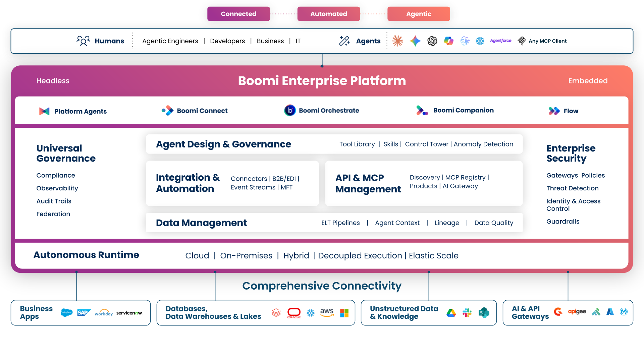Click the Headless label
644x362 pixels.
pos(53,81)
